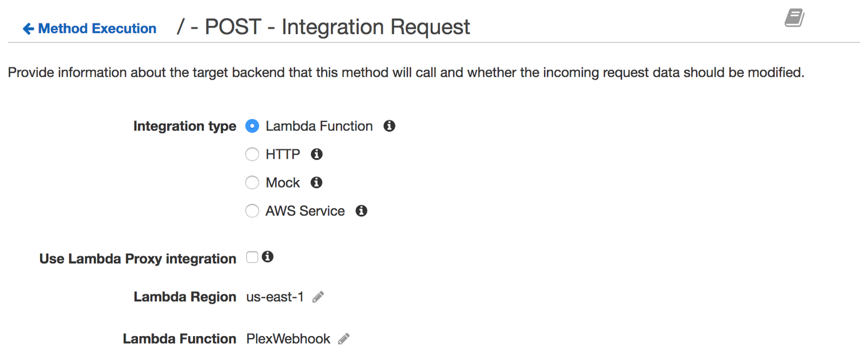Edit the Lambda Region with pencil icon

(318, 297)
